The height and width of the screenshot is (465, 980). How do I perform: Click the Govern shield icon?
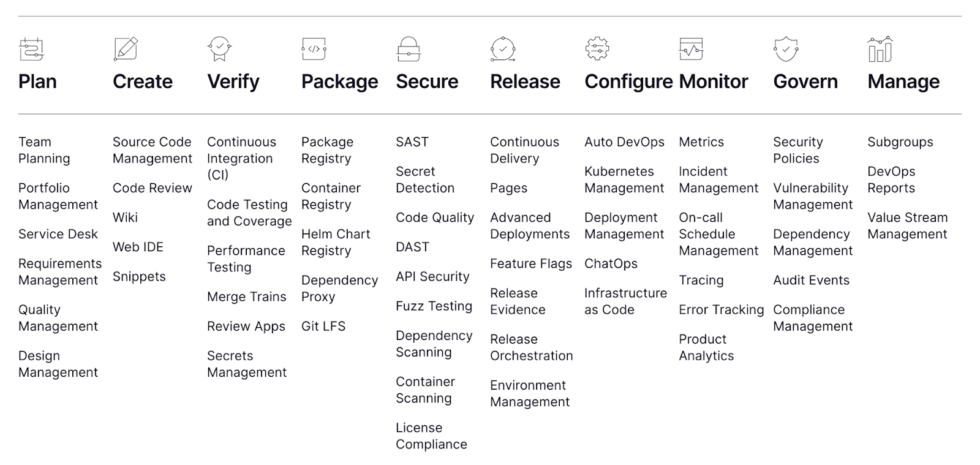786,49
